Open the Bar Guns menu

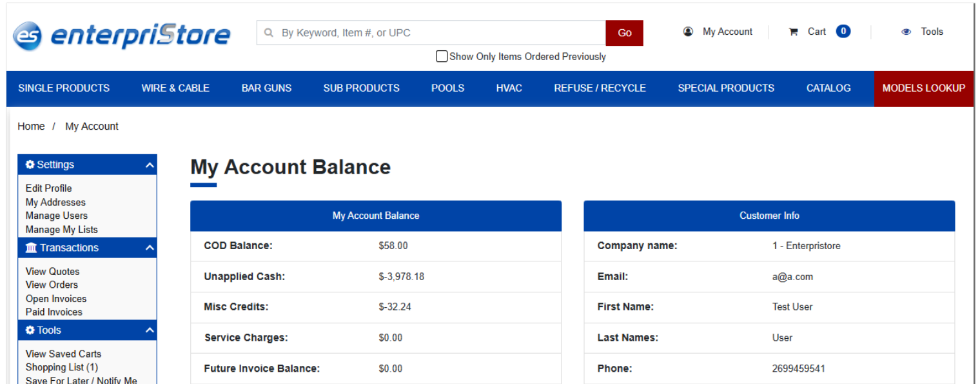266,88
